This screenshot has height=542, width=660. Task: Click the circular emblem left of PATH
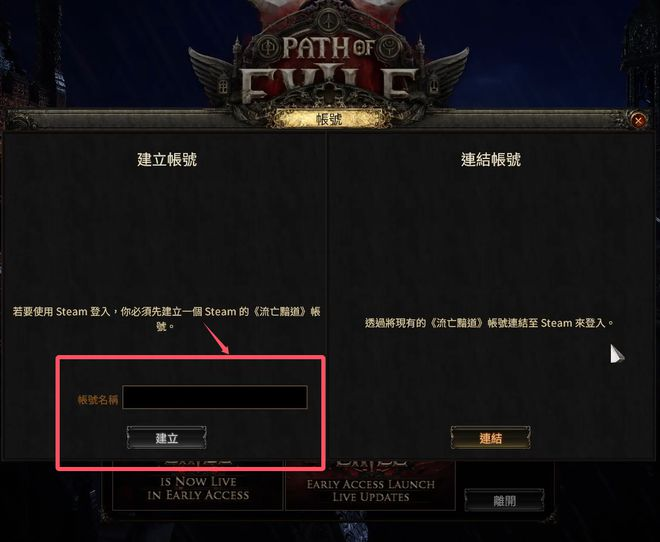(267, 48)
